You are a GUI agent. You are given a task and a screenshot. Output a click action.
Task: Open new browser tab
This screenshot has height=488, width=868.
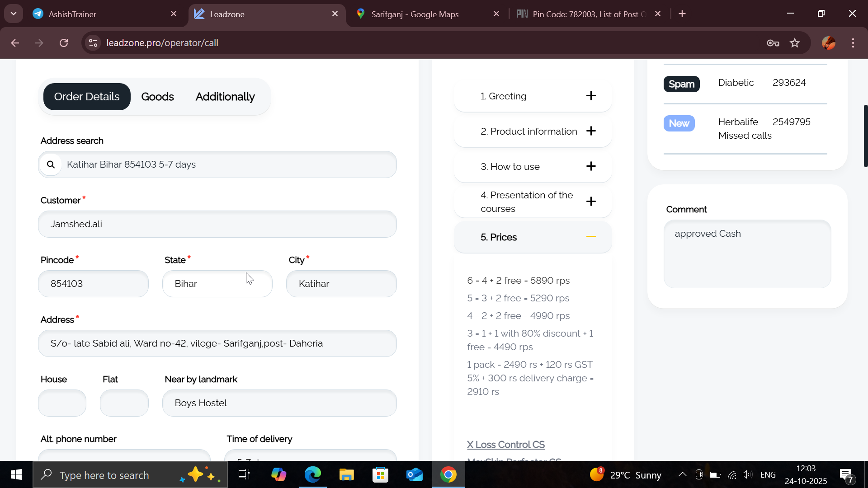click(682, 14)
